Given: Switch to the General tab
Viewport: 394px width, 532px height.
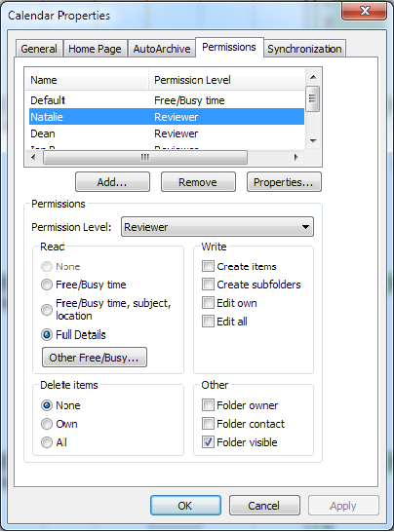Looking at the screenshot, I should [39, 49].
